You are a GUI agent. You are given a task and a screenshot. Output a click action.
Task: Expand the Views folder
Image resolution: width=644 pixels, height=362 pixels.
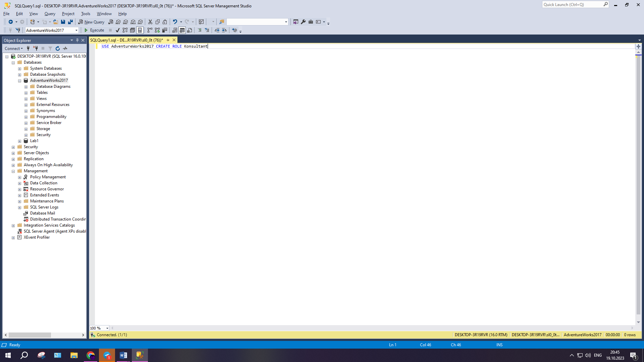coord(26,99)
